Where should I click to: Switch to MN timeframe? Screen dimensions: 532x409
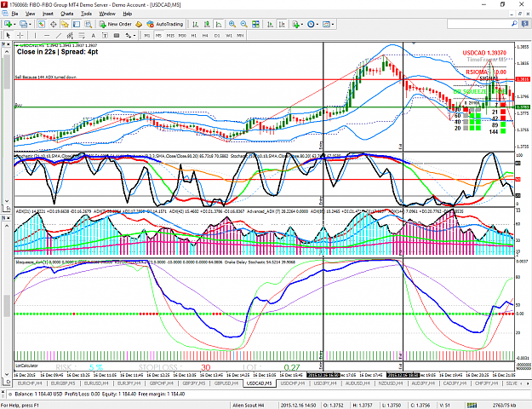tap(240, 35)
